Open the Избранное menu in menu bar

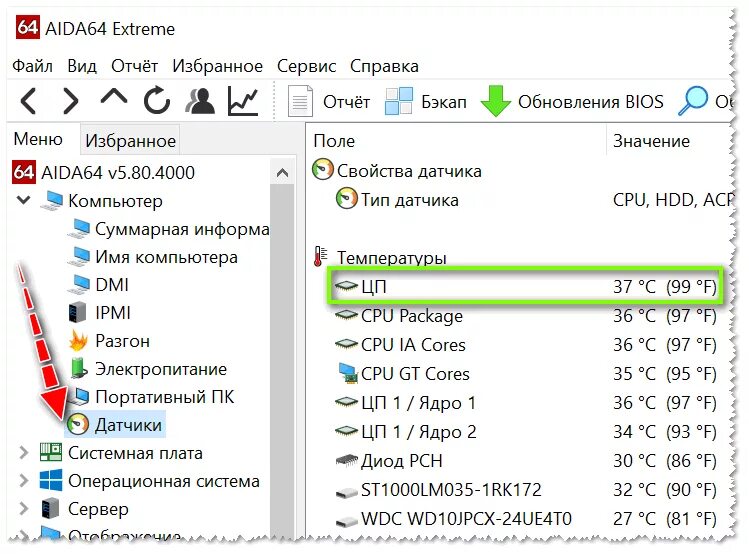[217, 66]
